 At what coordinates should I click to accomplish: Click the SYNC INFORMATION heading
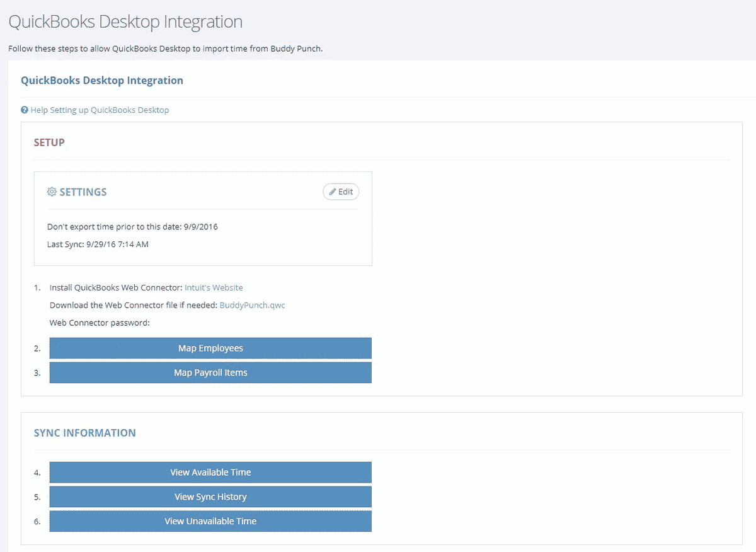(x=85, y=433)
